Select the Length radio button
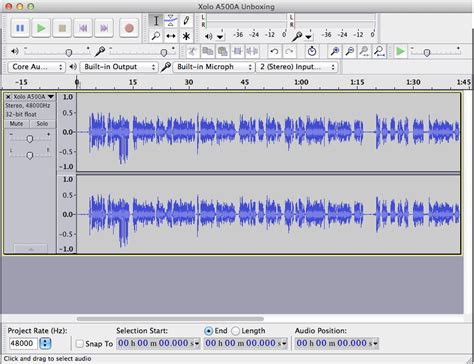 [235, 331]
